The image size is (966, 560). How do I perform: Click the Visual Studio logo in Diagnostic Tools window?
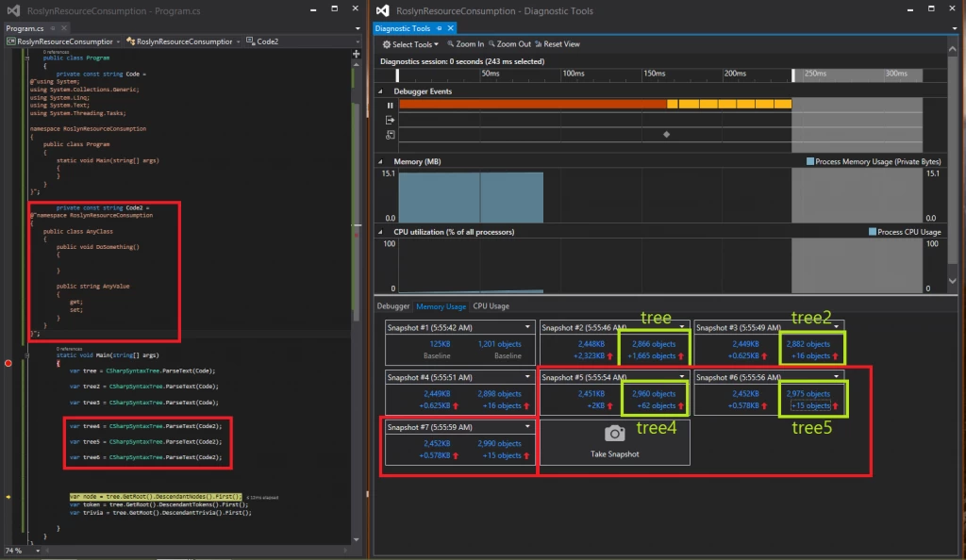383,10
